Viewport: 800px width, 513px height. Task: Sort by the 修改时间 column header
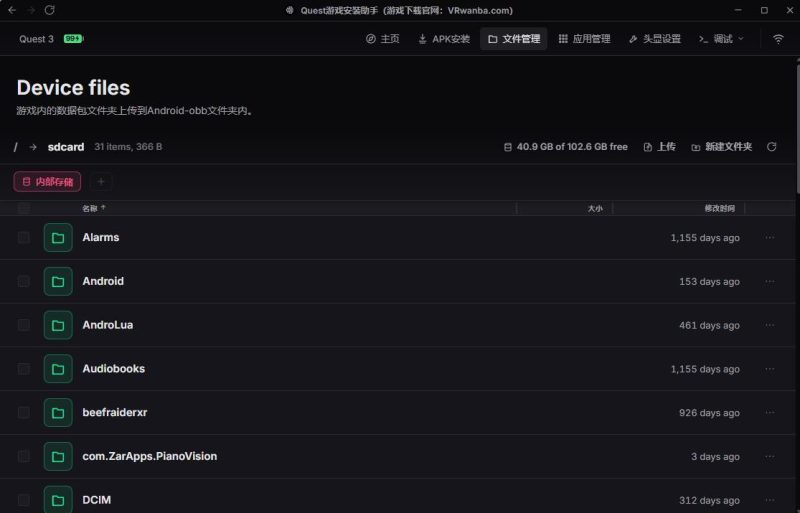[719, 208]
